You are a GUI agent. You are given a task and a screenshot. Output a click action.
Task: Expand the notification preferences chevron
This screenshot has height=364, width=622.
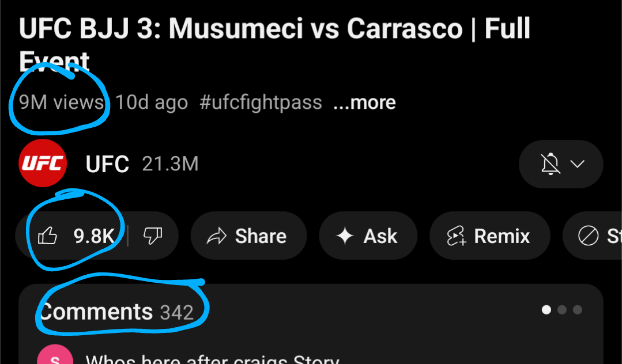[x=578, y=164]
